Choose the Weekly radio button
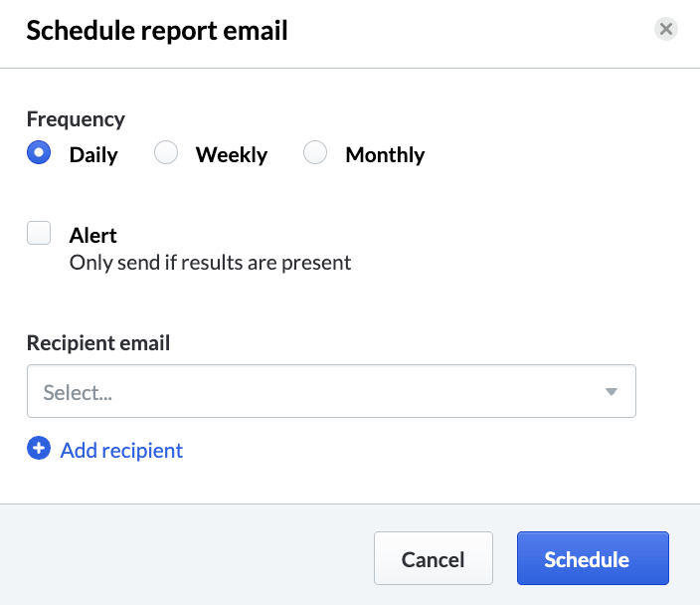The image size is (700, 605). [x=166, y=153]
